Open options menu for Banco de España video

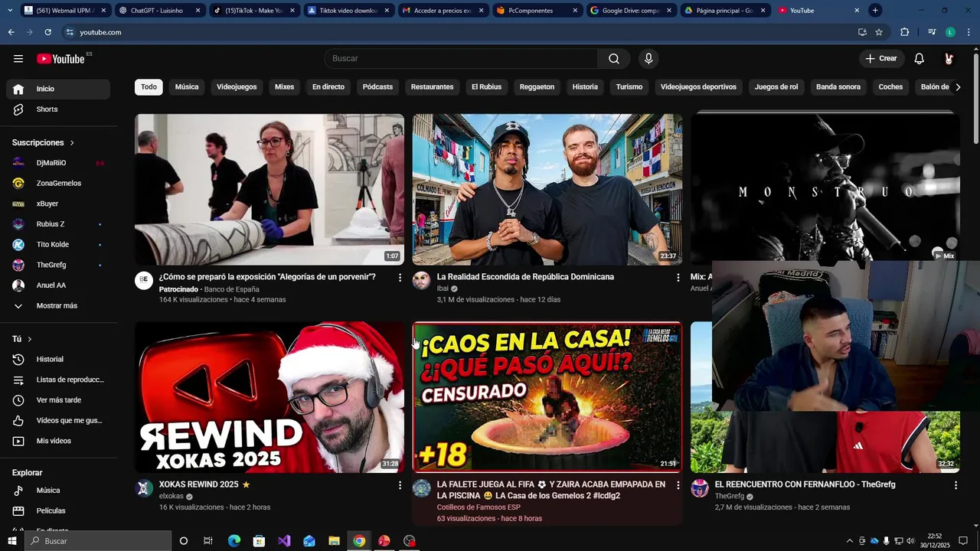point(400,278)
